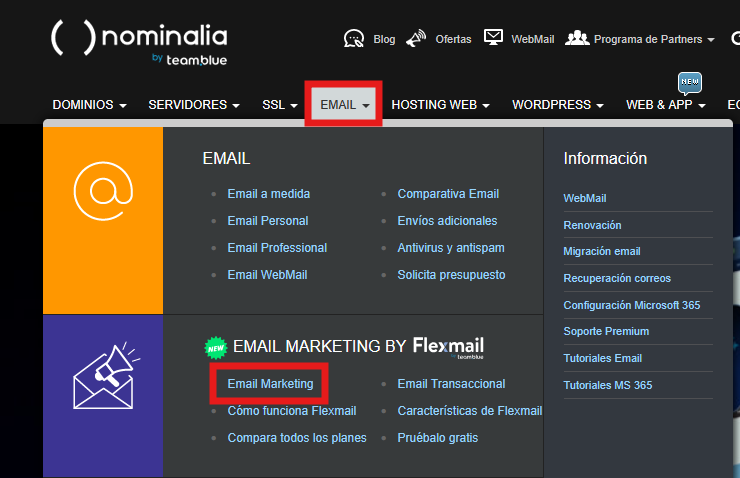Open Configuración Microsoft 365 link
Viewport: 740px width, 478px height.
[x=631, y=305]
